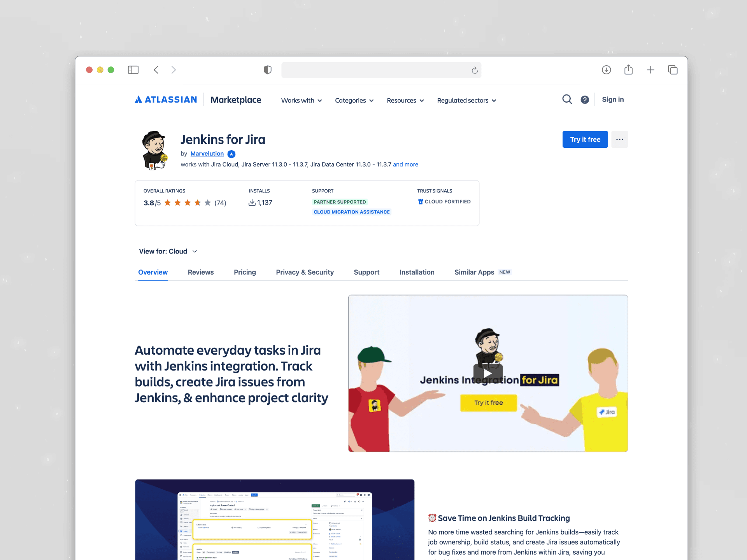Open a new tab with plus icon
747x560 pixels.
click(651, 70)
